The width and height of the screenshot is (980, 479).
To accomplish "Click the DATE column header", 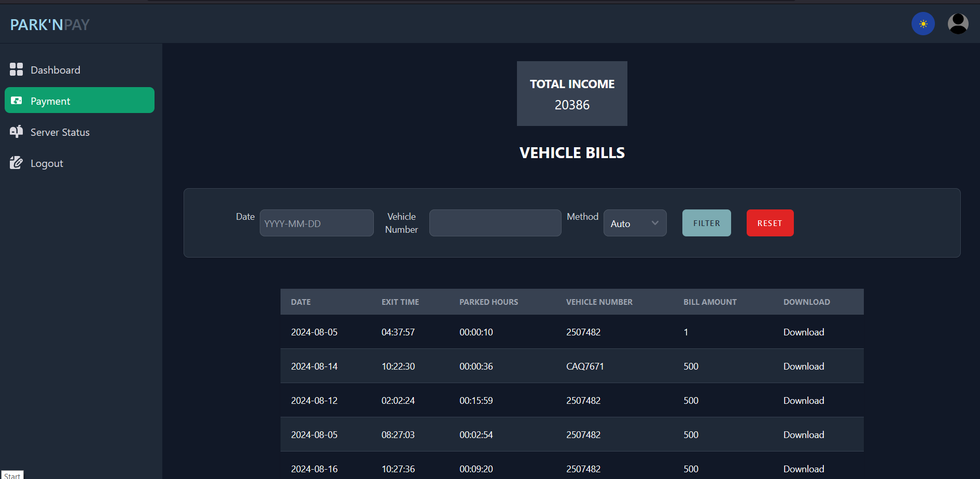I will tap(301, 302).
